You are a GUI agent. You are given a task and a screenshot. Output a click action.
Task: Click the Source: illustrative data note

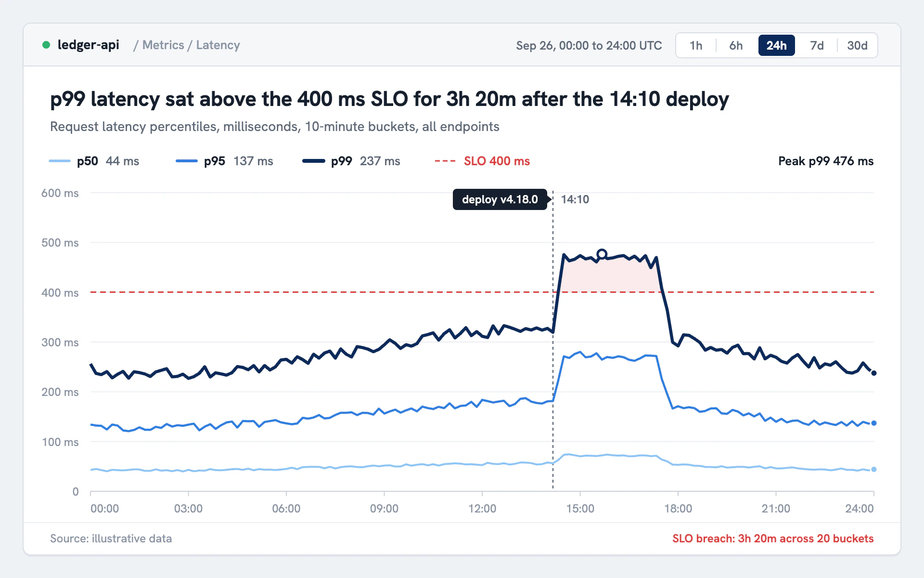[111, 539]
